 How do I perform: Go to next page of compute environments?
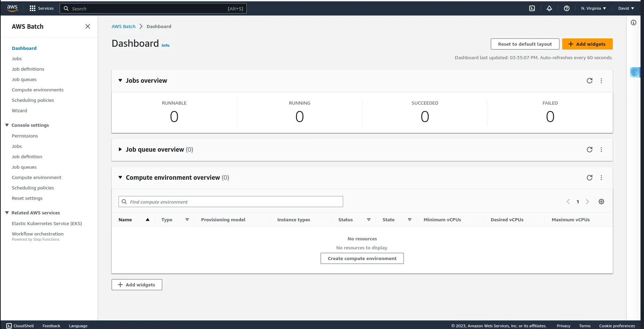click(587, 202)
